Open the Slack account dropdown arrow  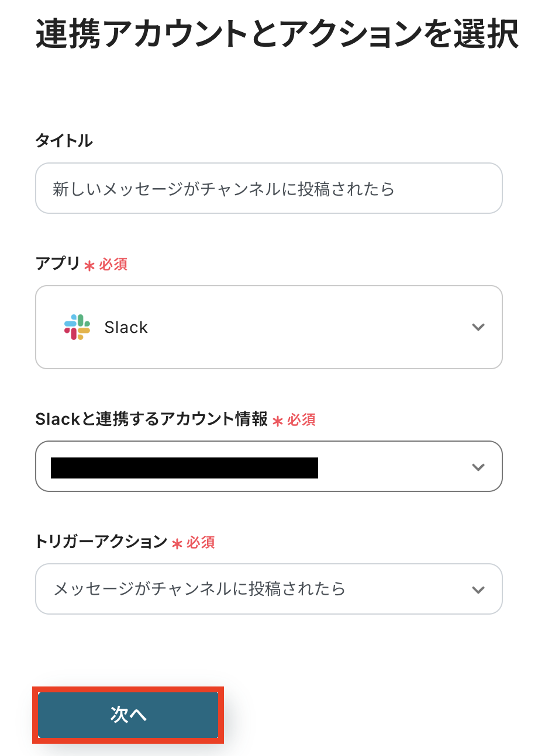(x=478, y=467)
